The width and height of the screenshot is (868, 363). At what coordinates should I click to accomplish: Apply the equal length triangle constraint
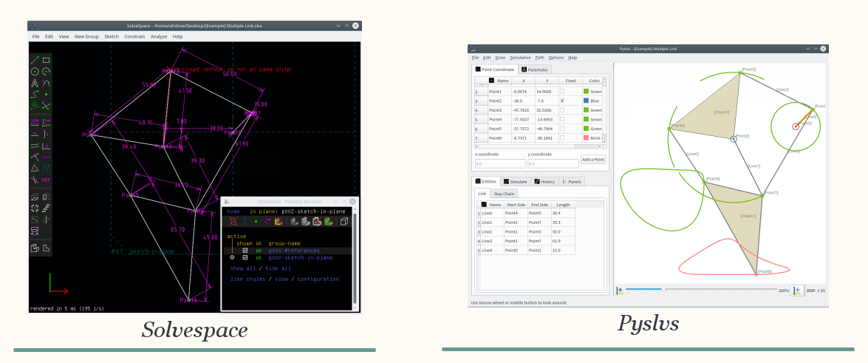[x=35, y=169]
